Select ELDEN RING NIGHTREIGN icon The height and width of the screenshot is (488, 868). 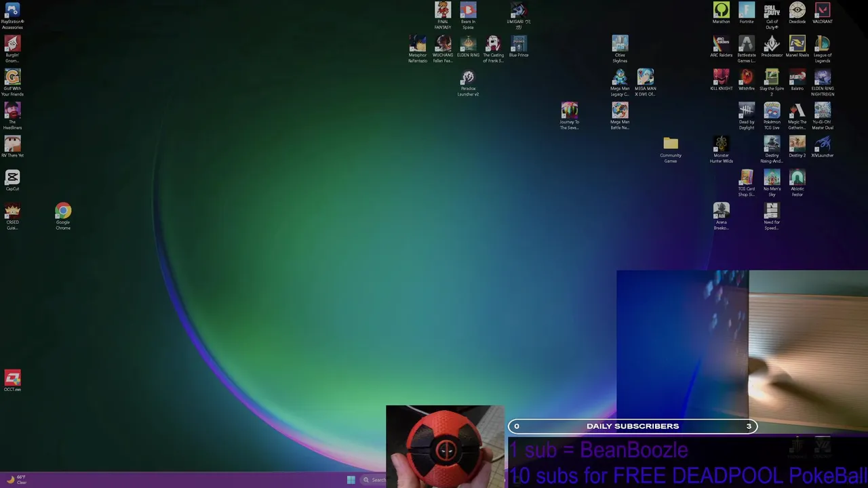[x=823, y=83]
